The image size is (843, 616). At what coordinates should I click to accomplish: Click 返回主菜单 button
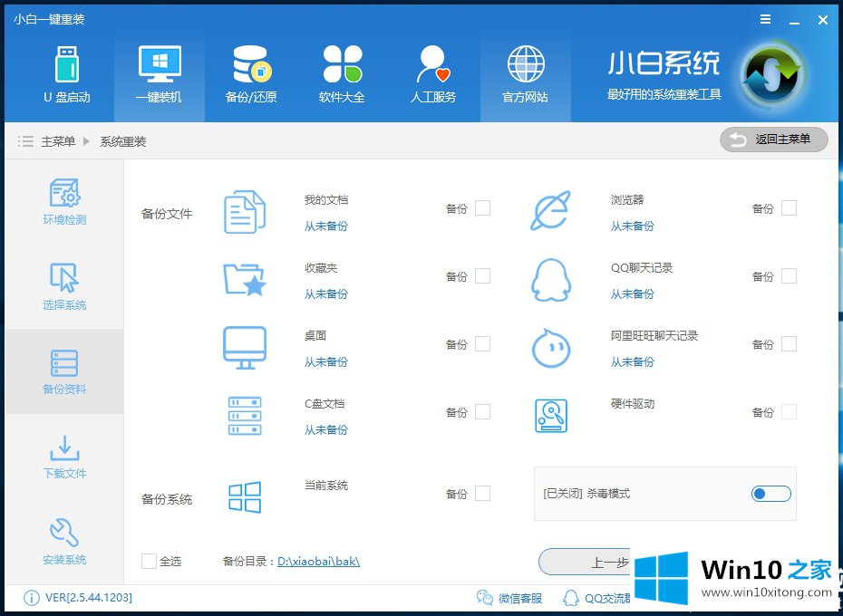tap(773, 140)
